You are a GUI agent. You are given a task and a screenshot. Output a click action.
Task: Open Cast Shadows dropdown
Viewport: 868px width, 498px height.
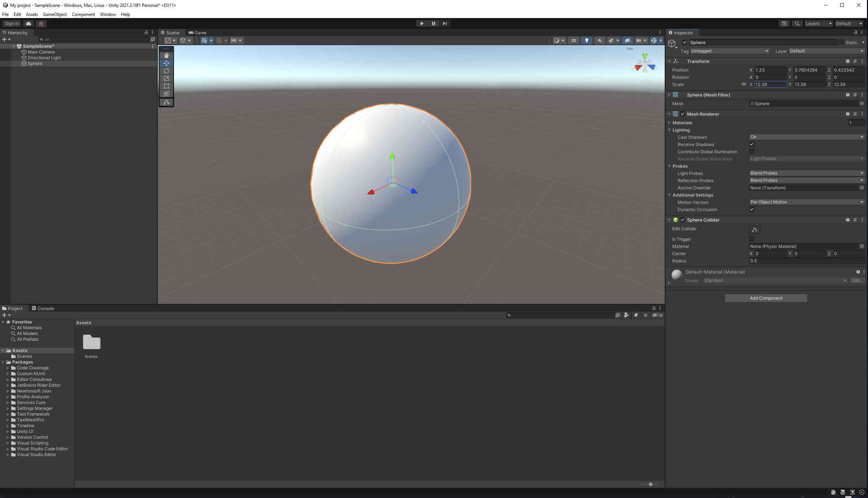point(807,137)
